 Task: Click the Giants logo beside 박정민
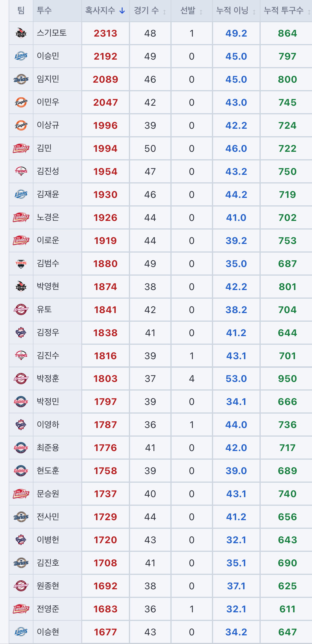click(x=21, y=401)
